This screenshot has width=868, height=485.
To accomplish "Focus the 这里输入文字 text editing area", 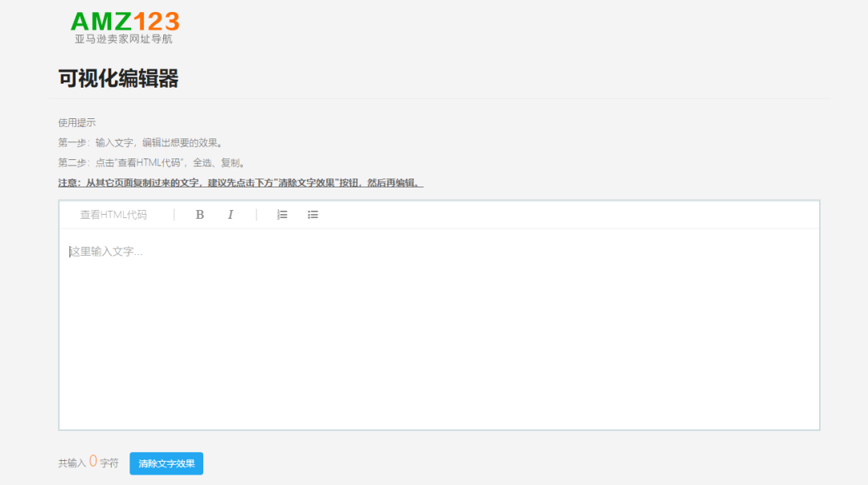I will [439, 329].
